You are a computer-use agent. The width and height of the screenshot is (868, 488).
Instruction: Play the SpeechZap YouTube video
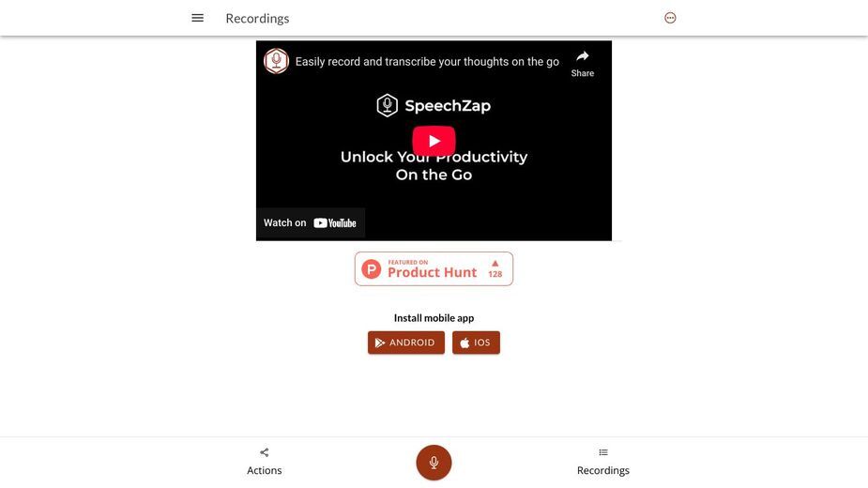pos(434,142)
